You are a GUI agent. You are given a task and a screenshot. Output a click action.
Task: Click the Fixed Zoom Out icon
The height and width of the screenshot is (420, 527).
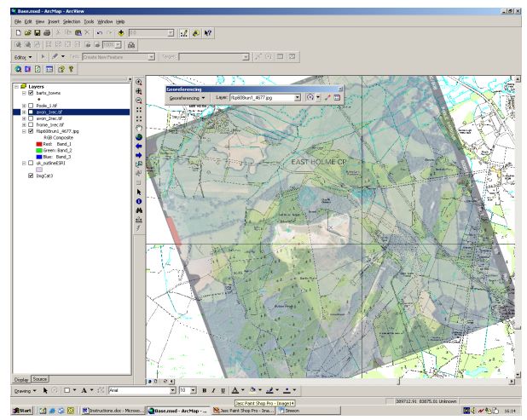(139, 119)
